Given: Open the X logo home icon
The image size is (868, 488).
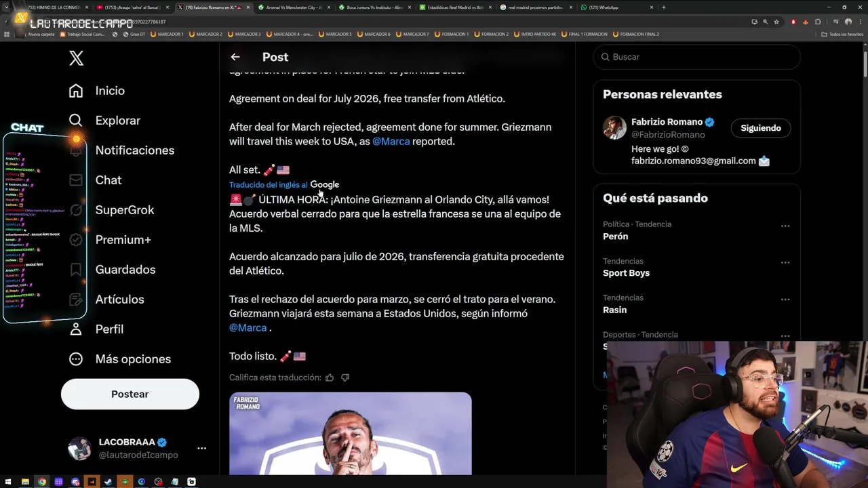Looking at the screenshot, I should click(x=76, y=58).
